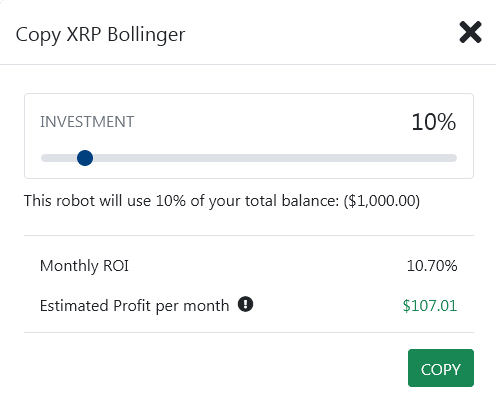Select the green $107.01 profit amount

coord(430,306)
